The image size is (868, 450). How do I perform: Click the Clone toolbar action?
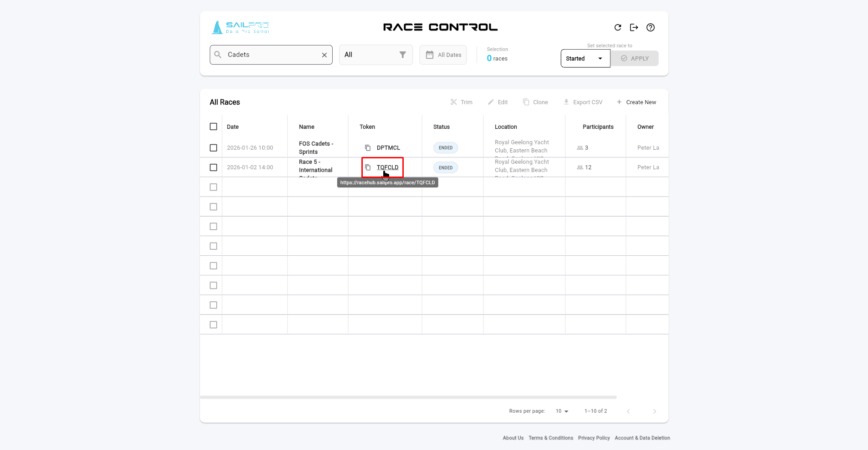(x=535, y=102)
